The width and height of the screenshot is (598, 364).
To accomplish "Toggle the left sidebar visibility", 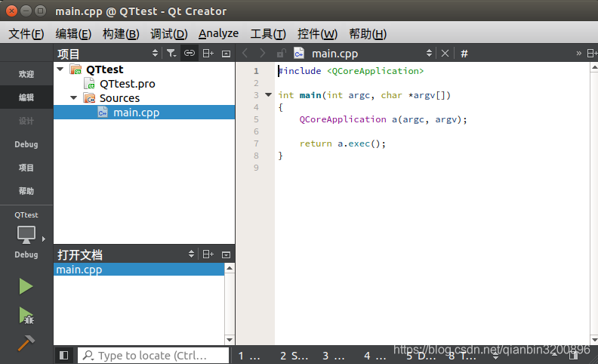I will [64, 356].
